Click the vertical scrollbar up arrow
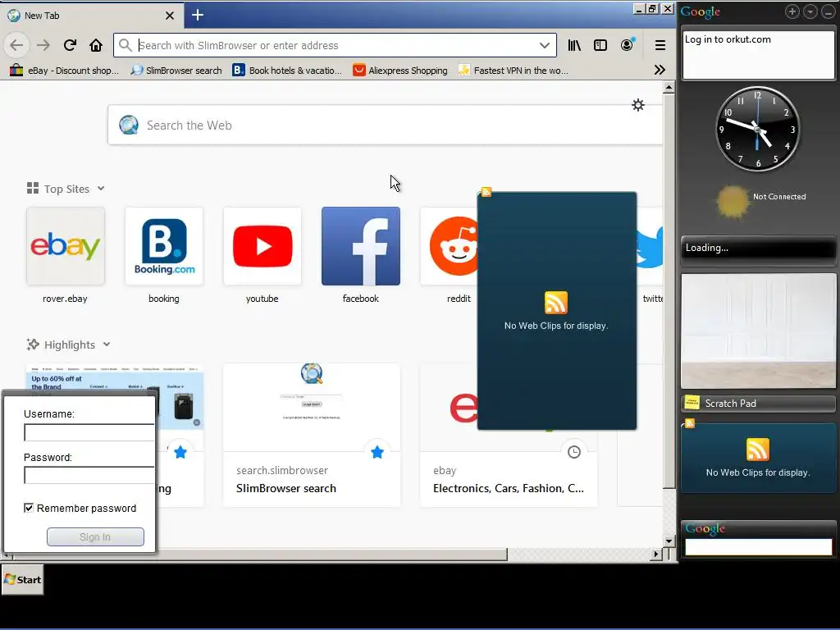Screen dimensions: 840x630 [x=669, y=87]
